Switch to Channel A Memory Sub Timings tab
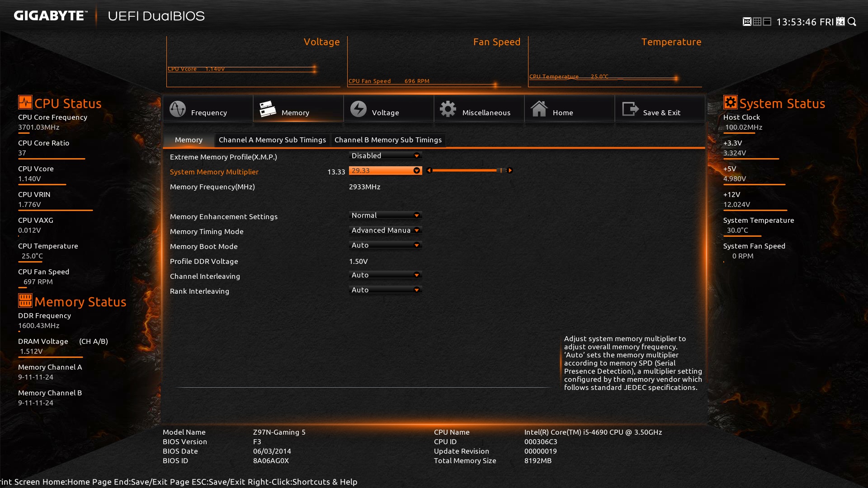 pos(272,140)
